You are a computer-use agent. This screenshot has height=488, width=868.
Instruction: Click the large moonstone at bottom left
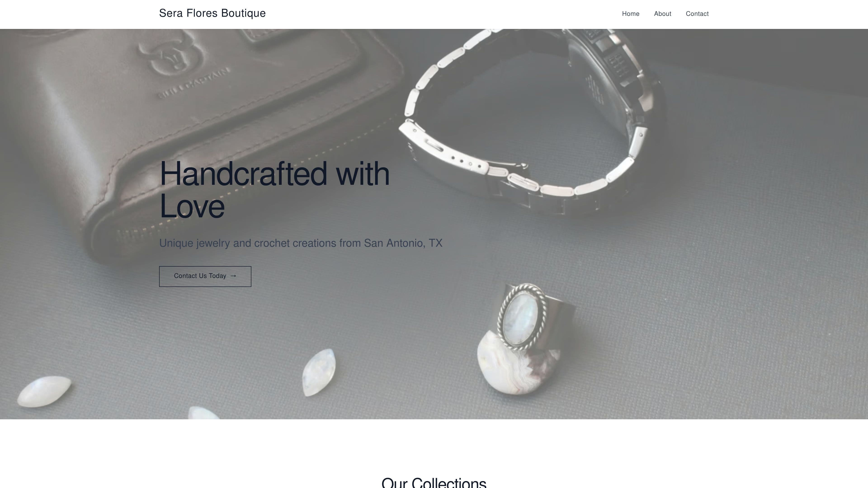[44, 391]
